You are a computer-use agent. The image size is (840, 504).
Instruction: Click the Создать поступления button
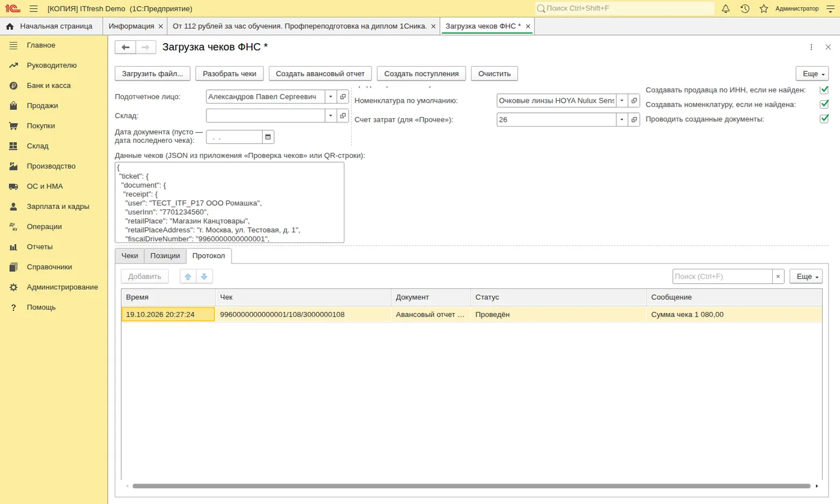click(x=421, y=73)
